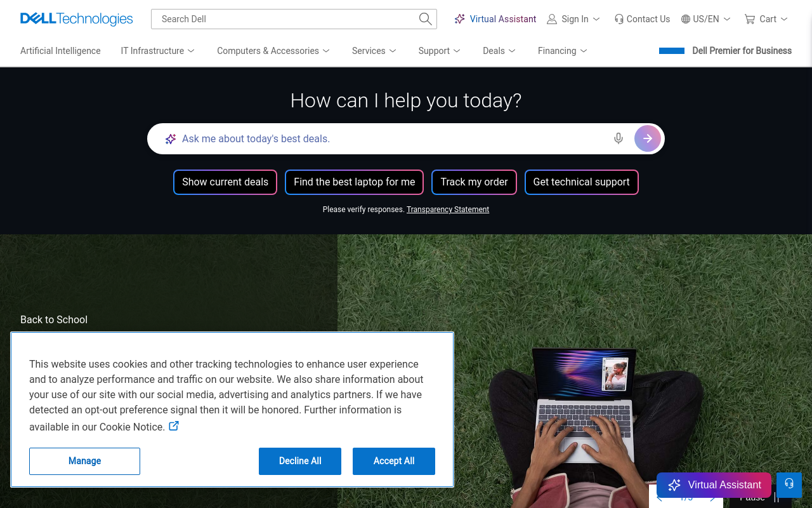
Task: Click the Back to School text
Action: point(54,319)
